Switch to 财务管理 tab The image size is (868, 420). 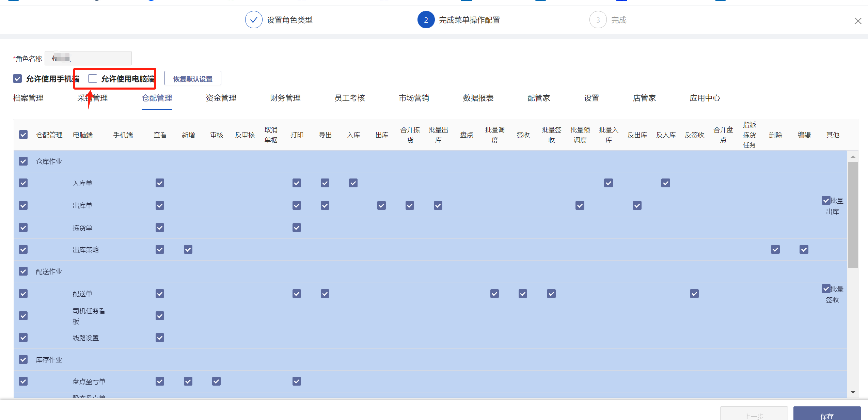pos(285,98)
